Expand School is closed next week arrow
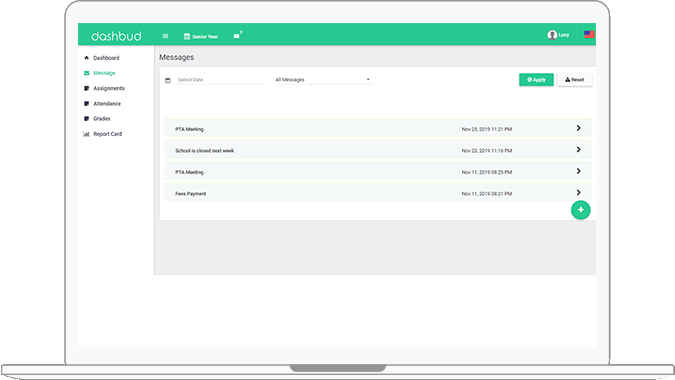The width and height of the screenshot is (675, 380). (x=579, y=149)
